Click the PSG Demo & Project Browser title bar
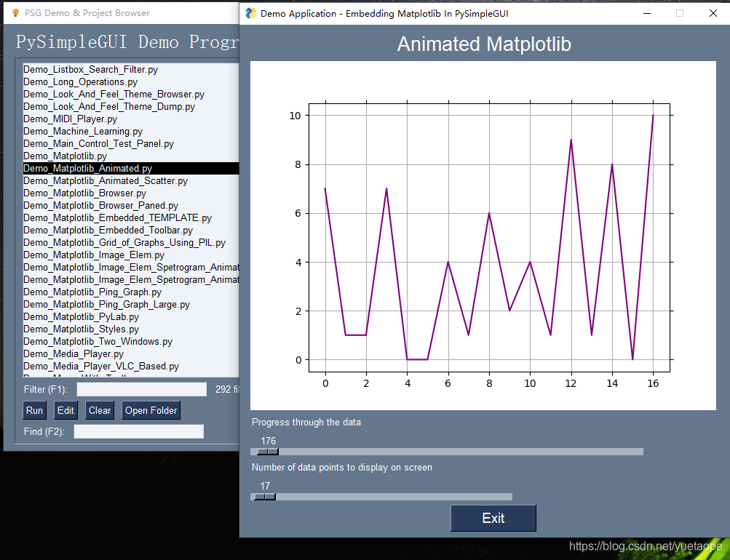 (x=121, y=13)
